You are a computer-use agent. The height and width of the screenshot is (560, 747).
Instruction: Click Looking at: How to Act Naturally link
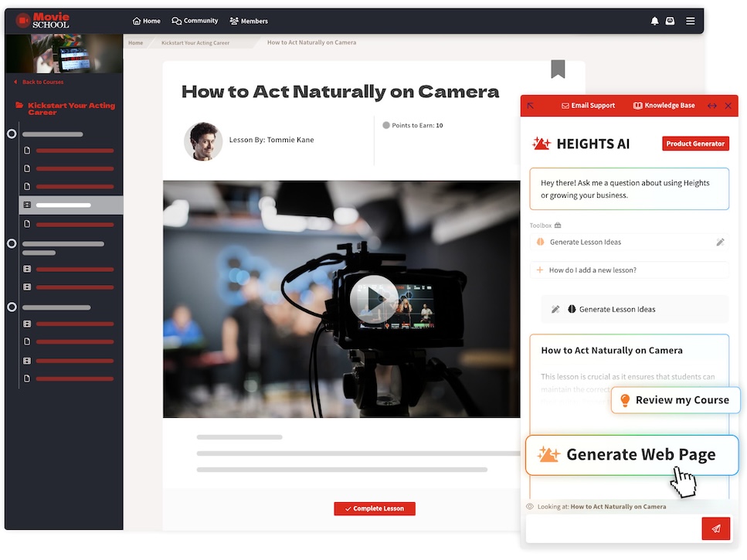click(x=618, y=507)
